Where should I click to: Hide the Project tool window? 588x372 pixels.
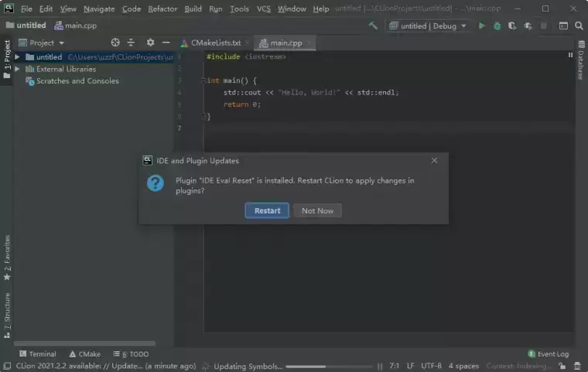click(166, 43)
